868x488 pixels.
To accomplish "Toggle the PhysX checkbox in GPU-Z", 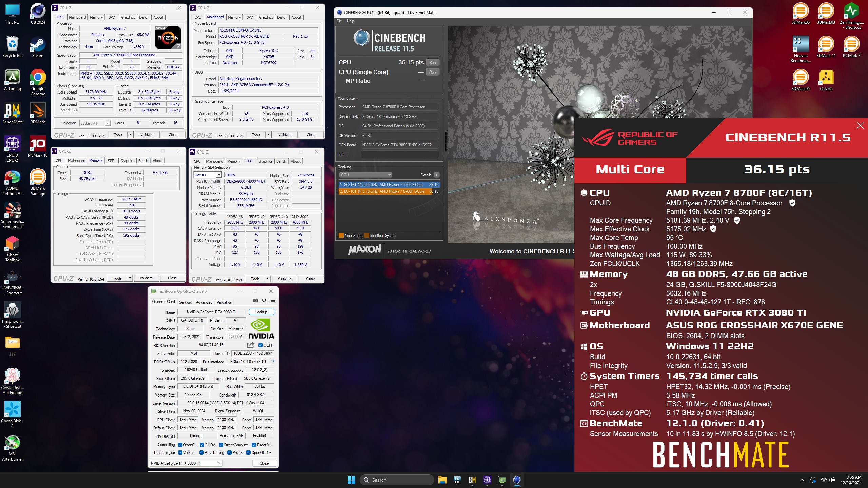I will [x=230, y=452].
